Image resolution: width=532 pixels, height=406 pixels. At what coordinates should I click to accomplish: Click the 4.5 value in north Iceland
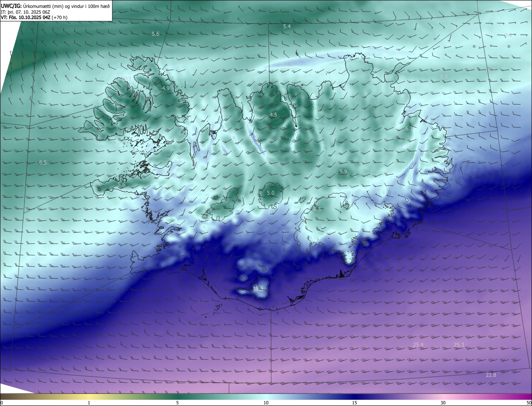(x=273, y=115)
